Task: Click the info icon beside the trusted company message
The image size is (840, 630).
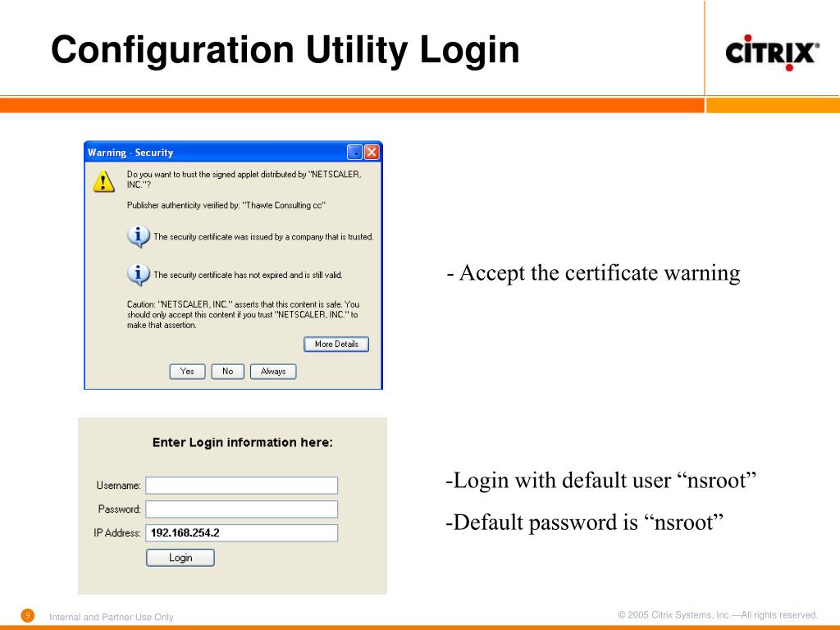Action: [x=140, y=237]
